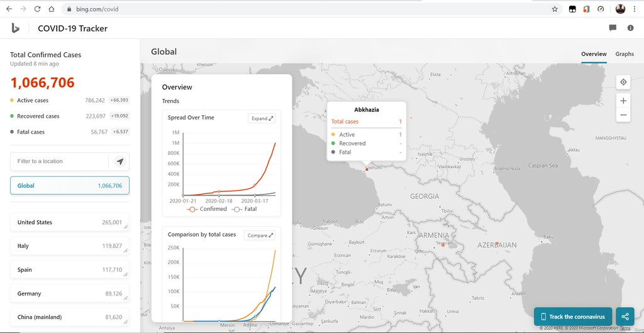The width and height of the screenshot is (644, 333).
Task: Click the Azerbaijan red case marker
Action: 497,244
